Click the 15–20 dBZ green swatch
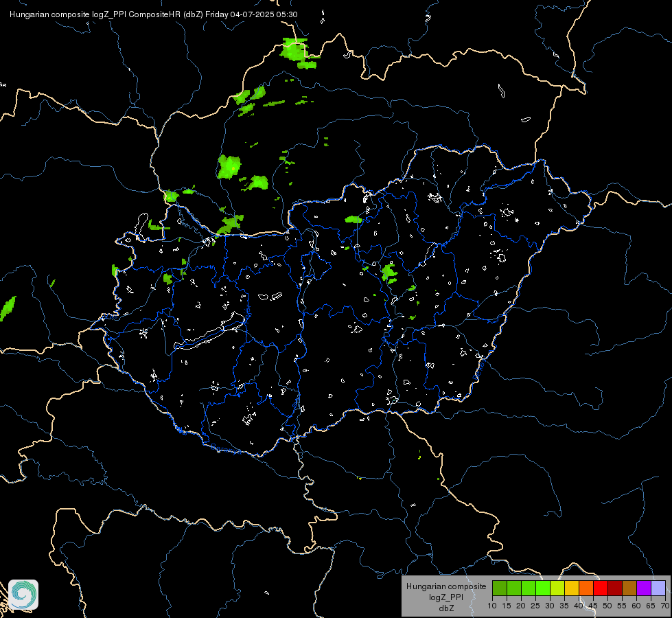The width and height of the screenshot is (672, 618). pyautogui.click(x=514, y=588)
